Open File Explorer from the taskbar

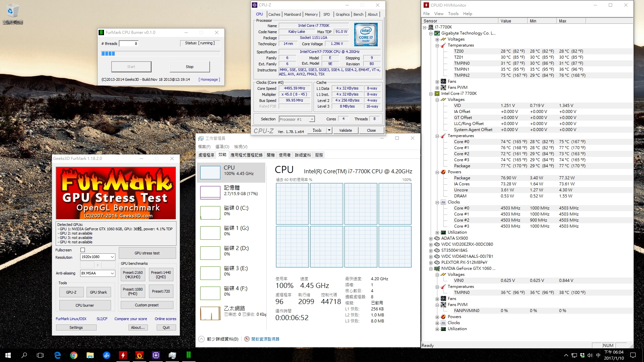click(x=90, y=355)
